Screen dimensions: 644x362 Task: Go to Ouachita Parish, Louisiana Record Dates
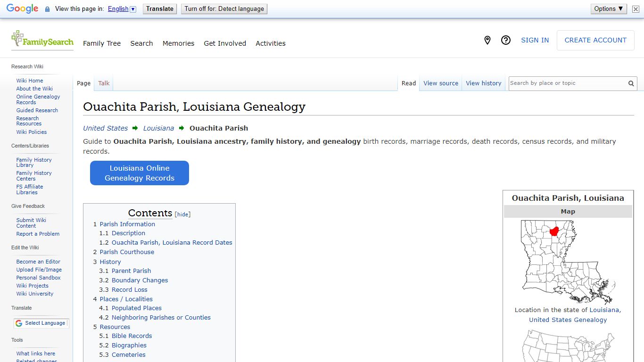[x=172, y=243]
